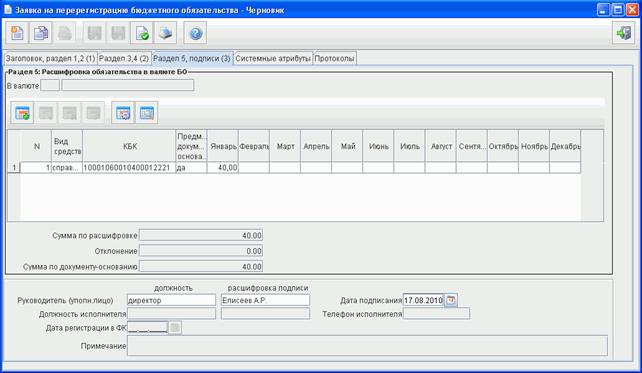Click the calendar icon beside Дата подписания
The image size is (642, 373).
pyautogui.click(x=451, y=300)
